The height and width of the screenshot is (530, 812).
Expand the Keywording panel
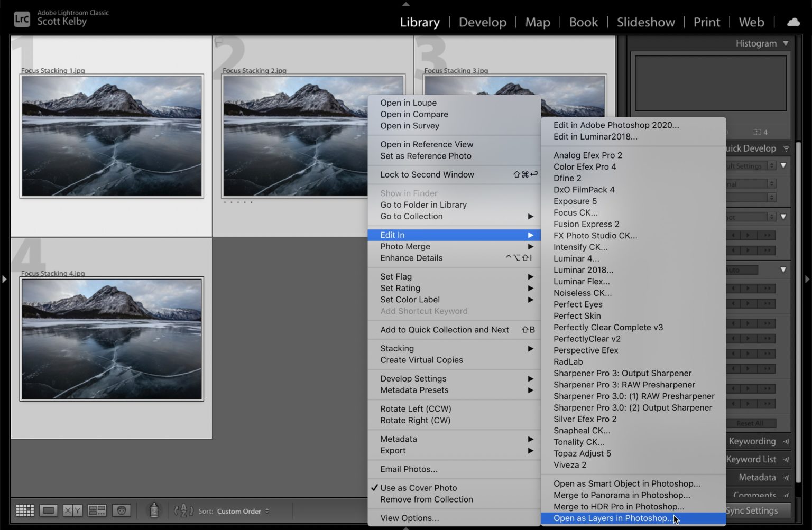tap(752, 441)
